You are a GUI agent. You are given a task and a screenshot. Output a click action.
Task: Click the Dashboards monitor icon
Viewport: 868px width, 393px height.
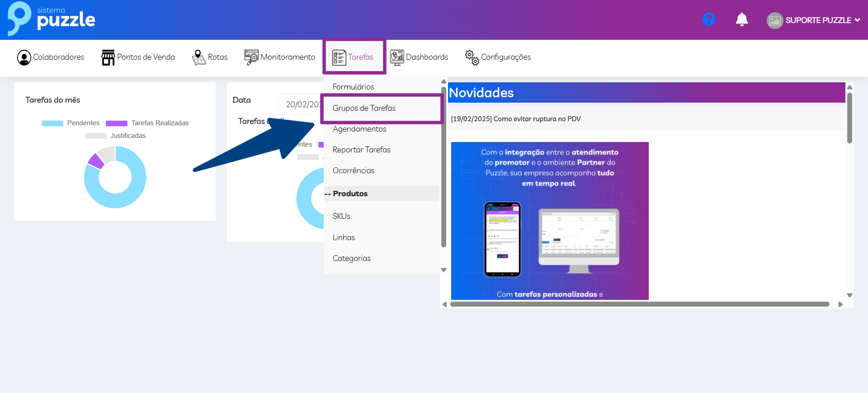point(397,57)
